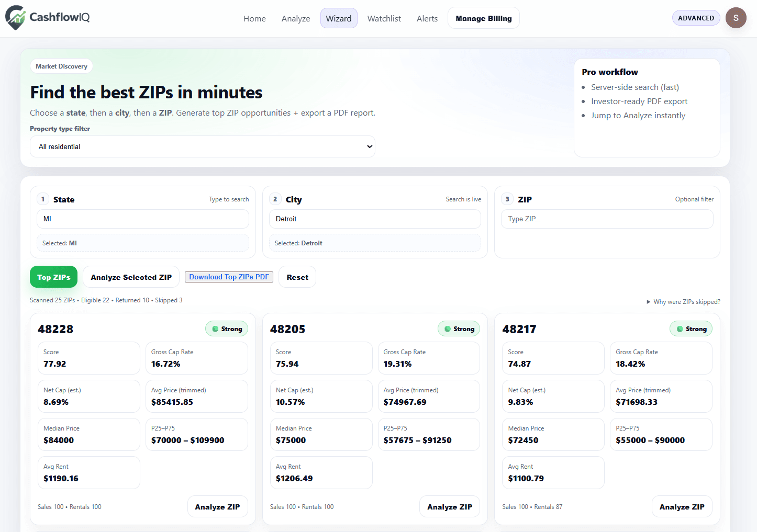Switch to the Watchlist tab

(x=384, y=18)
